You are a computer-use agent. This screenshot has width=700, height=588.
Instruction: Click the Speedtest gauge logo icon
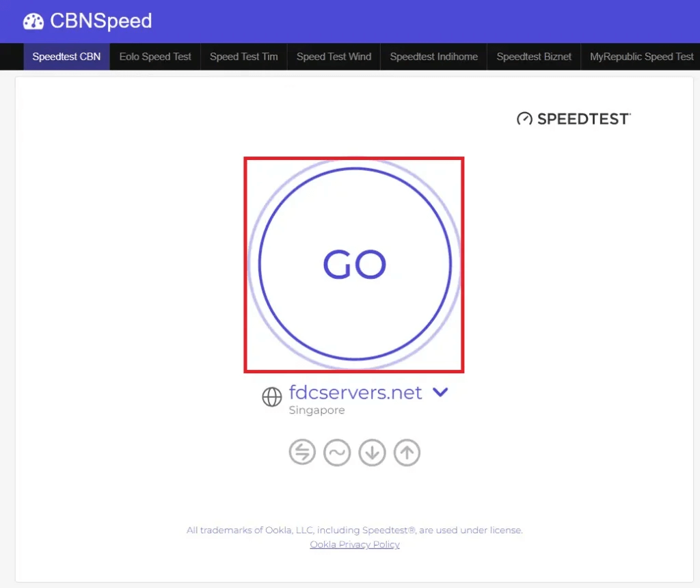[x=524, y=119]
